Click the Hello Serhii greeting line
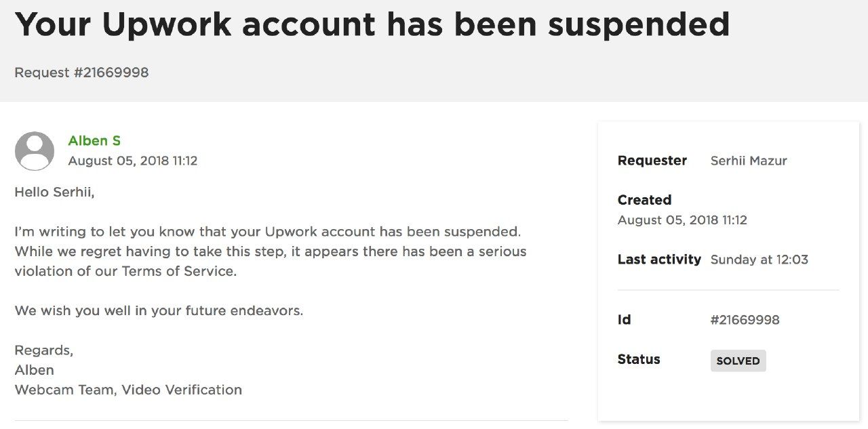Screen dimensions: 868x429 pos(54,192)
